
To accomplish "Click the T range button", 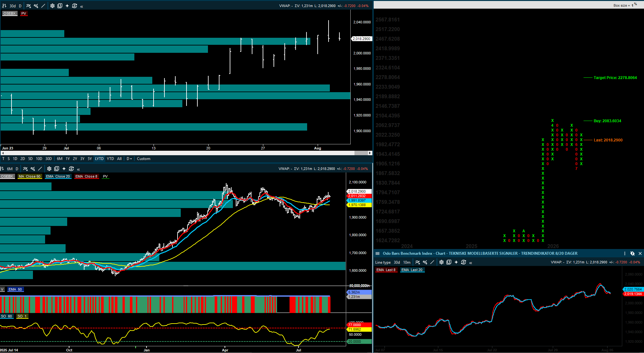I will [4, 159].
